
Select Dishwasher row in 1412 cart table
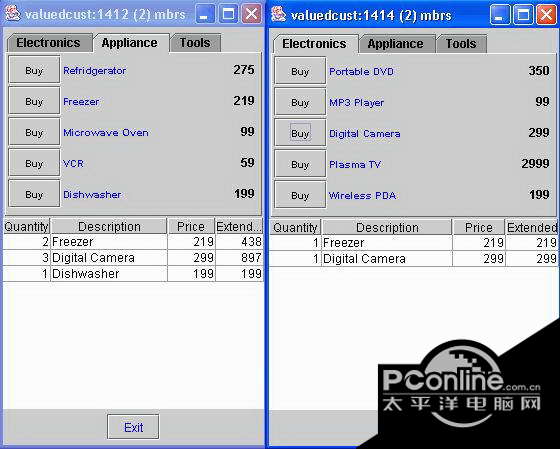coord(133,274)
